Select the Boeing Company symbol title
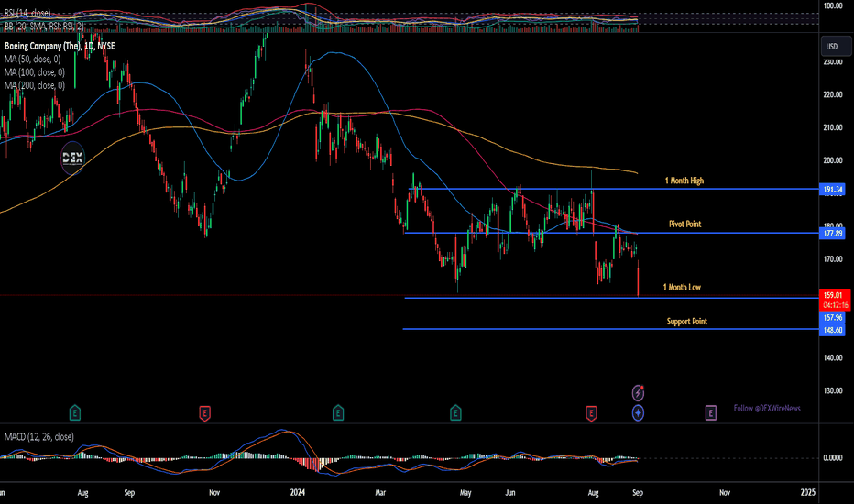The height and width of the screenshot is (504, 854). [60, 47]
